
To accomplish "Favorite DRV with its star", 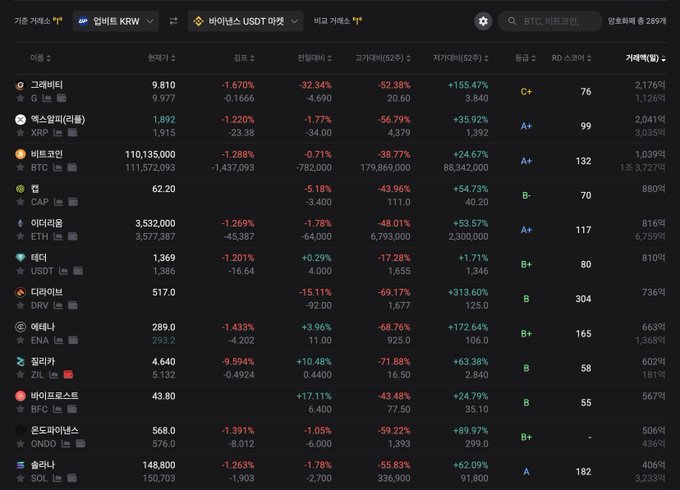I will point(20,305).
